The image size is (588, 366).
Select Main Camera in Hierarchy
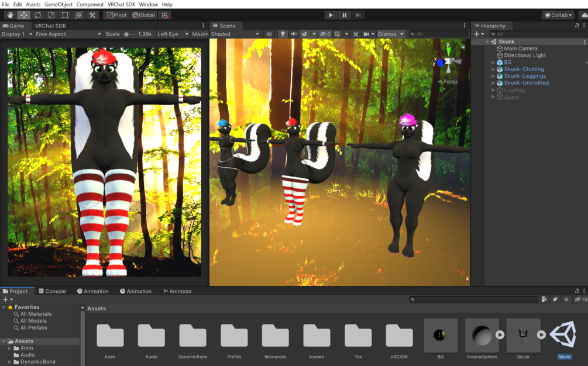(x=521, y=49)
